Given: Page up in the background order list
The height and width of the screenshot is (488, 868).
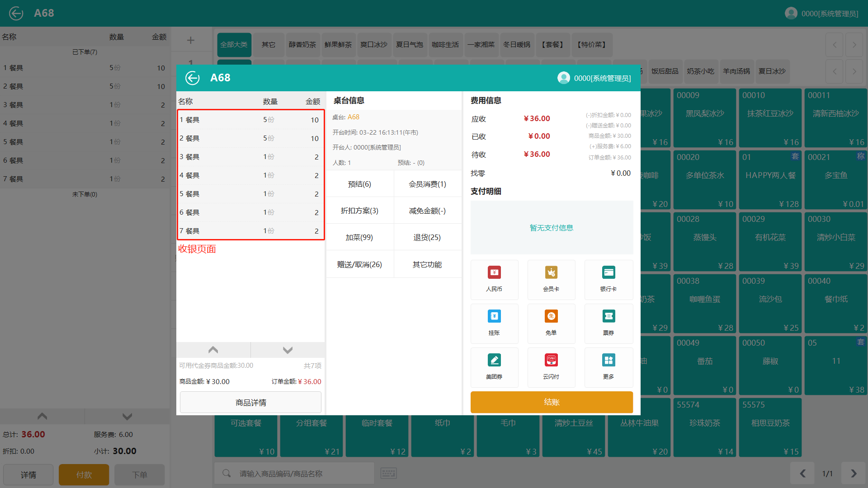Looking at the screenshot, I should (x=42, y=416).
